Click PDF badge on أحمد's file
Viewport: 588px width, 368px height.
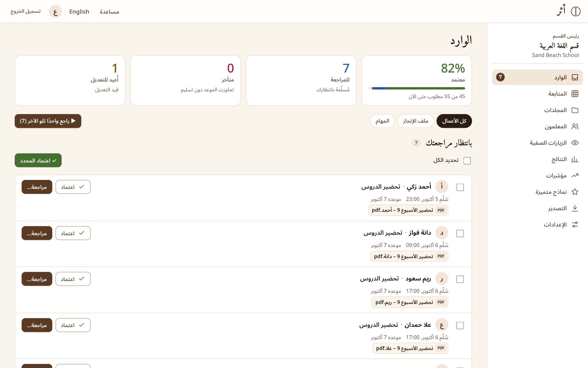pos(441,210)
